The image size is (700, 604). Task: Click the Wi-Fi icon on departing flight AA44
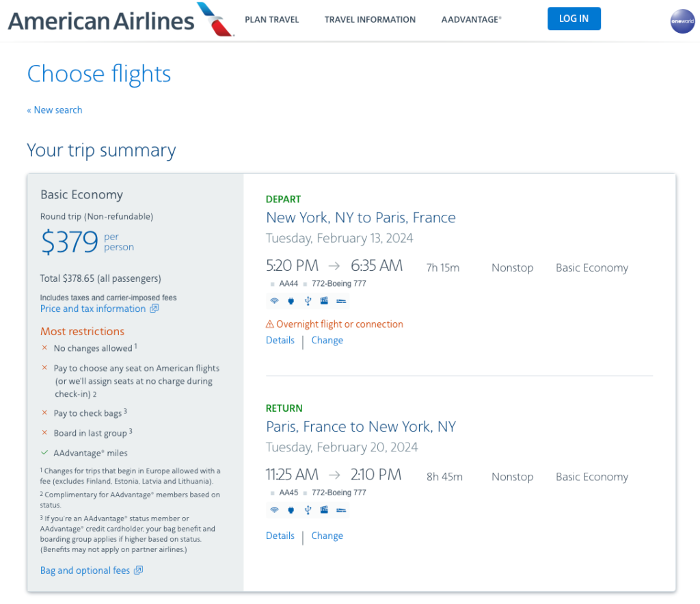pos(274,300)
